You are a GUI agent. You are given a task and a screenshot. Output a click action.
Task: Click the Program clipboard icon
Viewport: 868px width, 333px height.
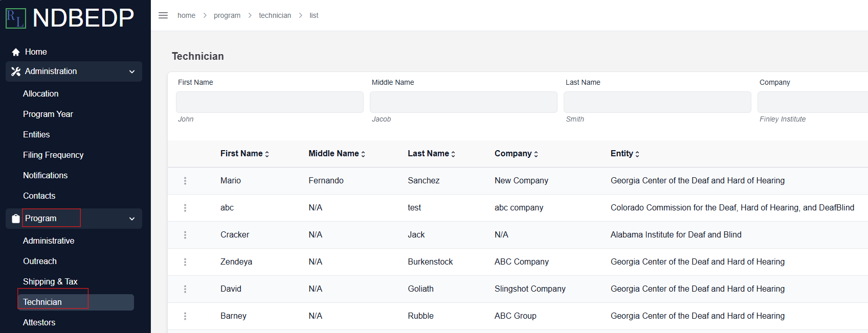pos(16,219)
